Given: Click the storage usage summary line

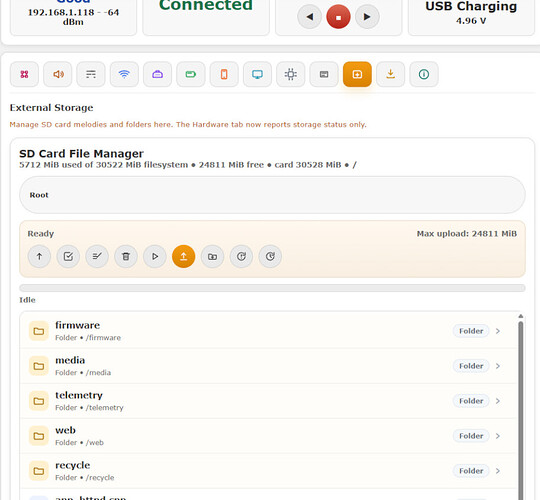Looking at the screenshot, I should coord(188,165).
